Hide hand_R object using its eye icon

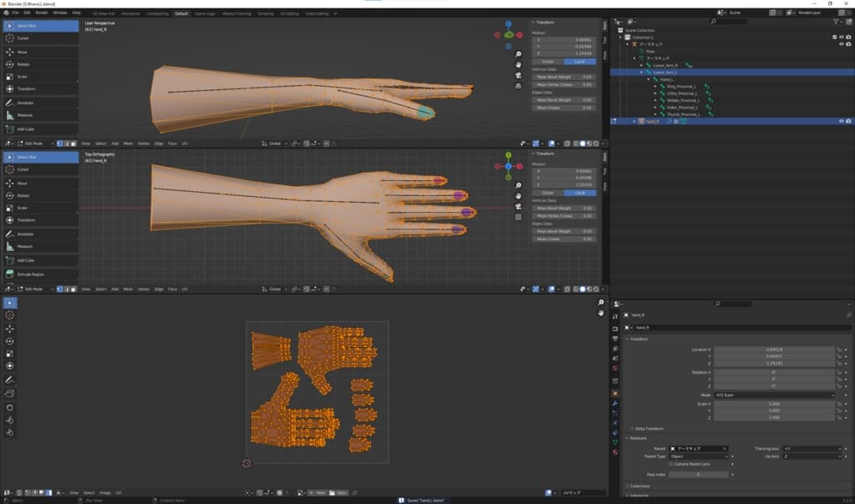(x=841, y=121)
